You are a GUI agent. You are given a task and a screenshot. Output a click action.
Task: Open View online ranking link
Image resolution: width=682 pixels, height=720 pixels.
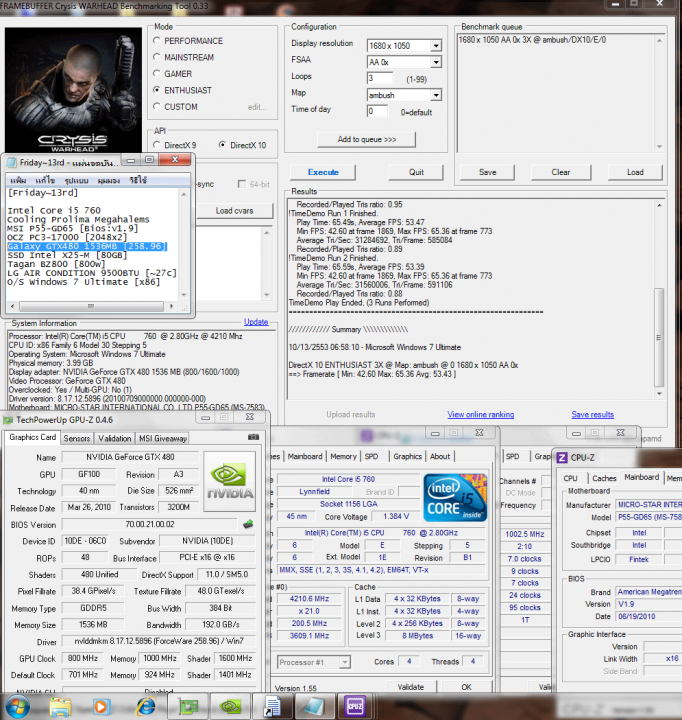click(x=480, y=415)
